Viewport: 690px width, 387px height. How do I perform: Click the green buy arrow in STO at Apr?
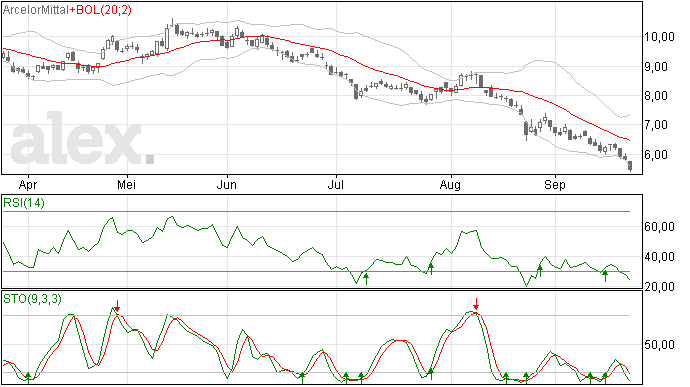tap(28, 378)
